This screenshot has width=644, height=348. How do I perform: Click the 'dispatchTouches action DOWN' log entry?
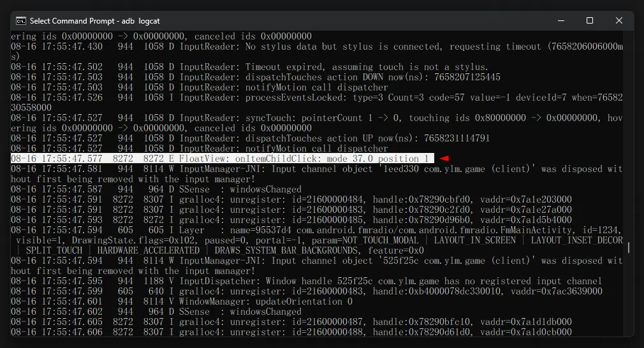[x=255, y=77]
